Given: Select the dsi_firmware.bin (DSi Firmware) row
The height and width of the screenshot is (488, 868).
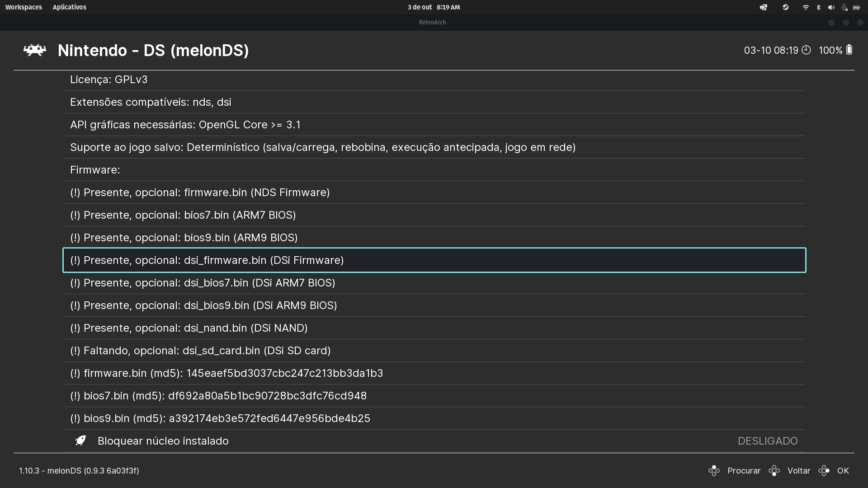Looking at the screenshot, I should pyautogui.click(x=434, y=260).
